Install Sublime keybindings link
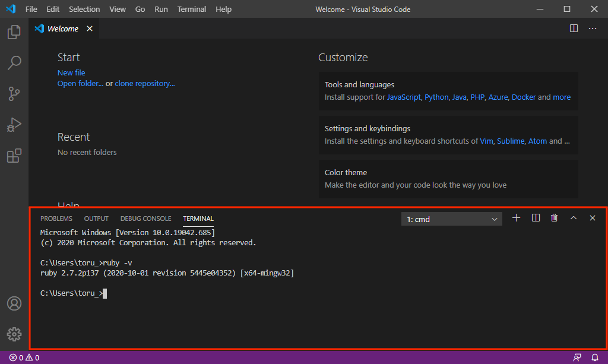This screenshot has width=608, height=364. tap(511, 141)
